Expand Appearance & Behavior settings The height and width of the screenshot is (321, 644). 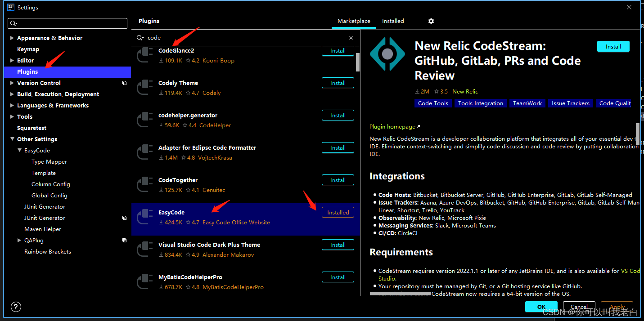12,38
